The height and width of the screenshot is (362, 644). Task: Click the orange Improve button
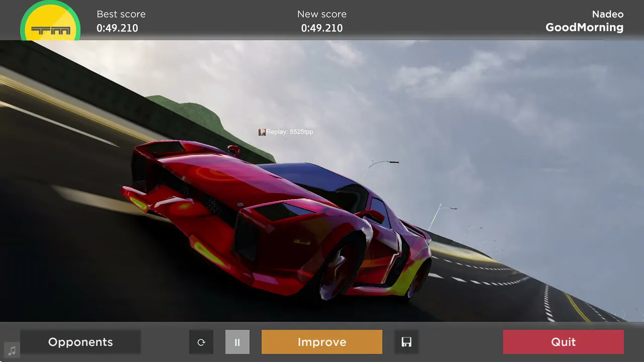pos(322,342)
